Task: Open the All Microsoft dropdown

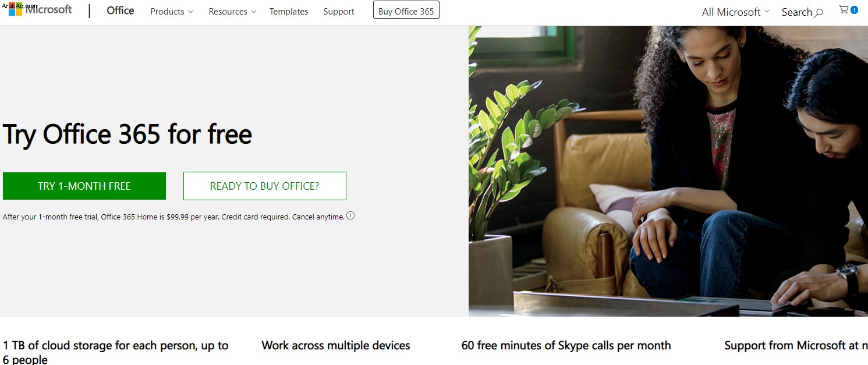Action: [x=736, y=12]
